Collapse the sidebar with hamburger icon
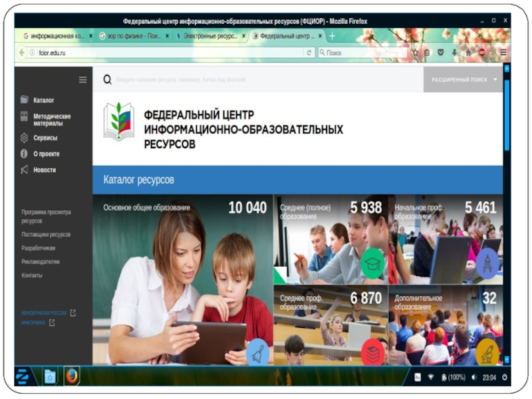Screen dimensions: 532x399 pos(82,80)
